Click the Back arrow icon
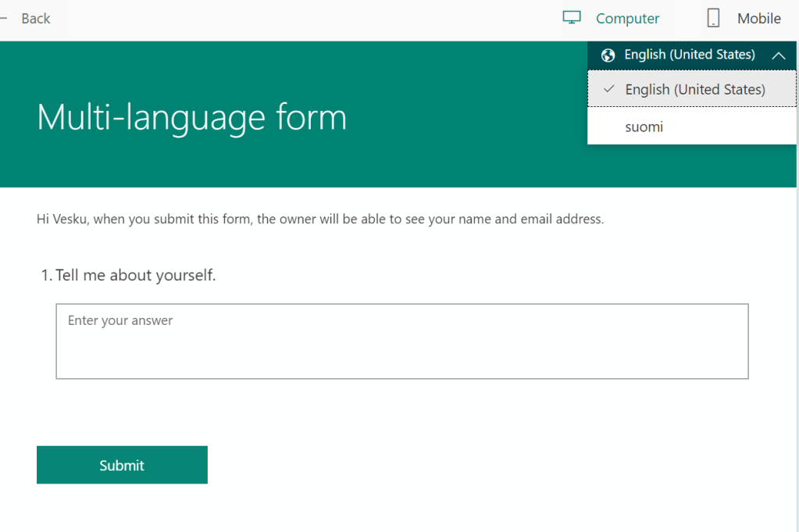 point(3,19)
